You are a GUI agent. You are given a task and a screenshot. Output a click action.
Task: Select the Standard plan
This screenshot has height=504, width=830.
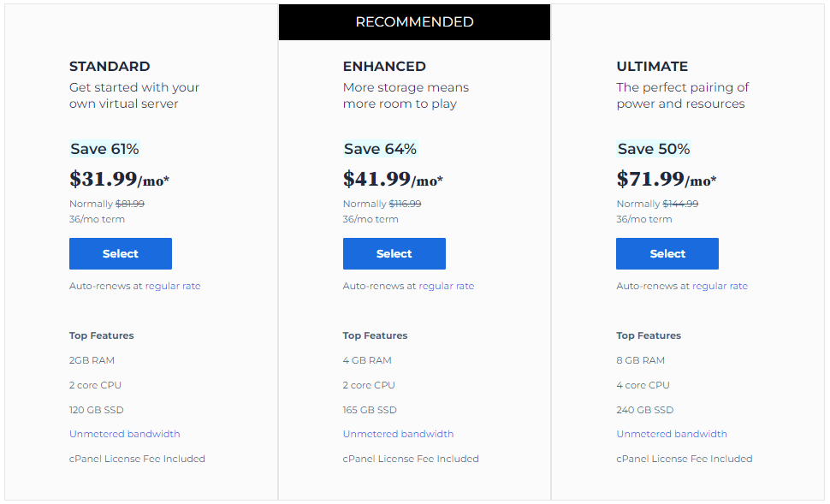(120, 253)
